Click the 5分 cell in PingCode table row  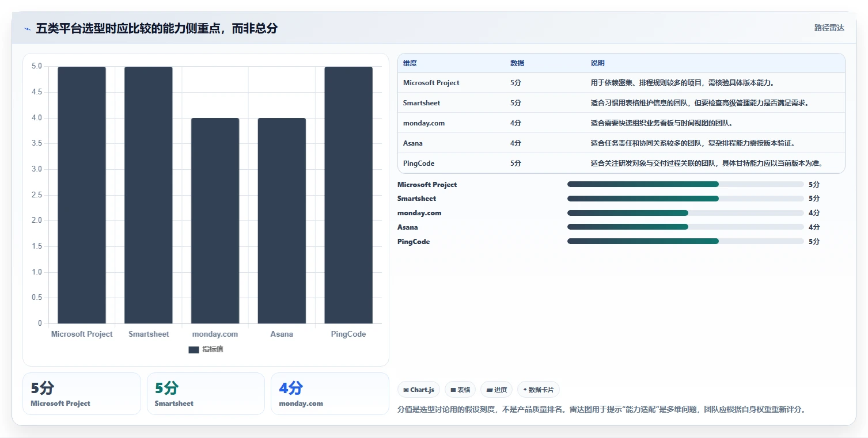(x=516, y=163)
